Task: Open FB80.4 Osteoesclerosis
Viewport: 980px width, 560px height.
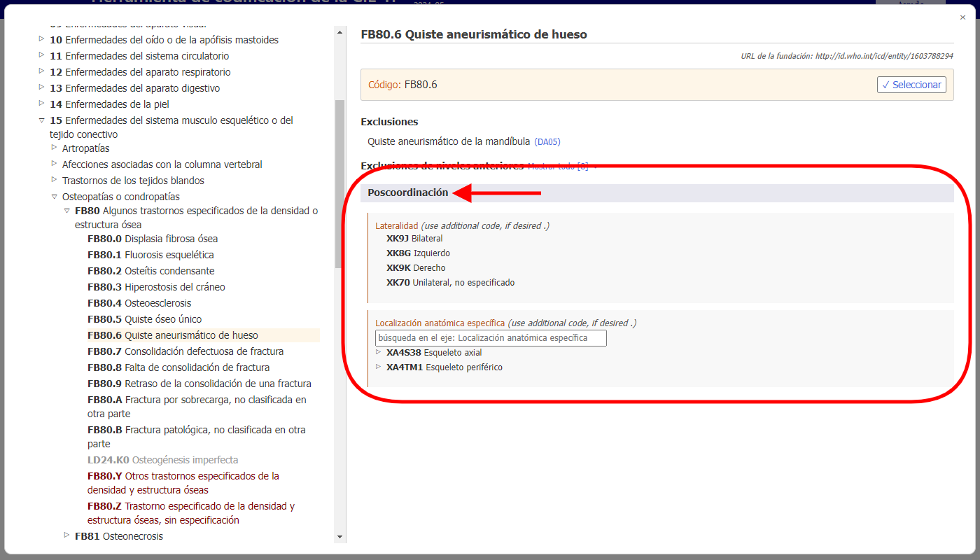Action: click(x=139, y=303)
